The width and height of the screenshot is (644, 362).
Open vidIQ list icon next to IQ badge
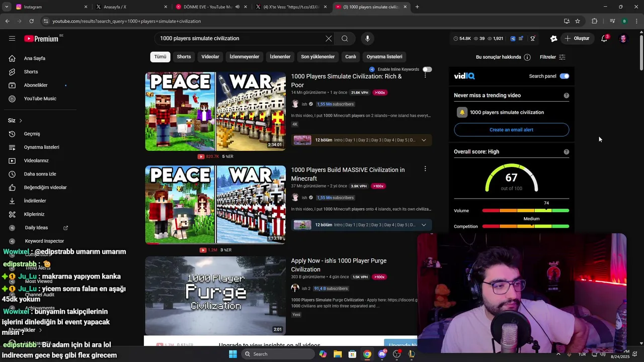[521, 39]
